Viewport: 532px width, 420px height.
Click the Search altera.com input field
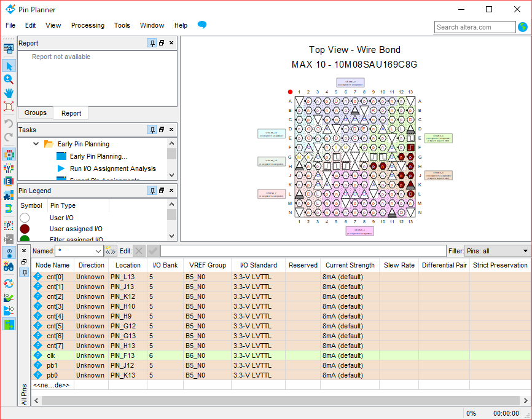[475, 27]
